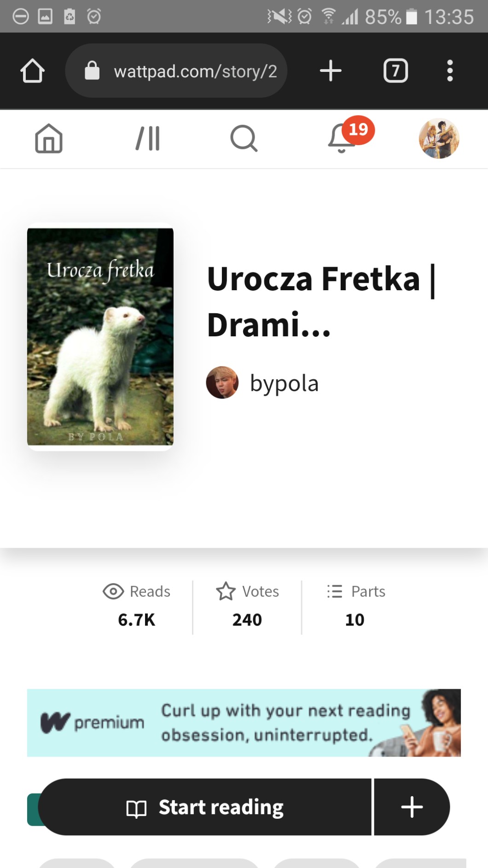
Task: Tap the Parts list icon
Action: click(335, 591)
